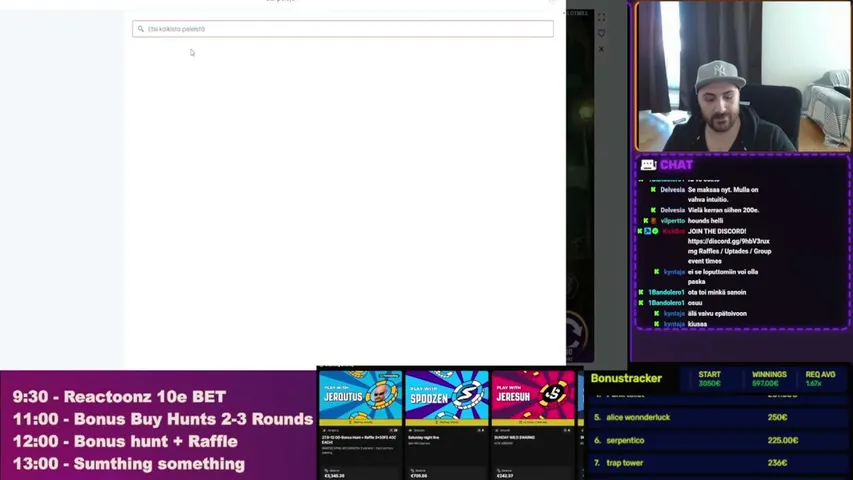The image size is (853, 480).
Task: Click the 225.00€ amount for serpentico
Action: tap(782, 440)
